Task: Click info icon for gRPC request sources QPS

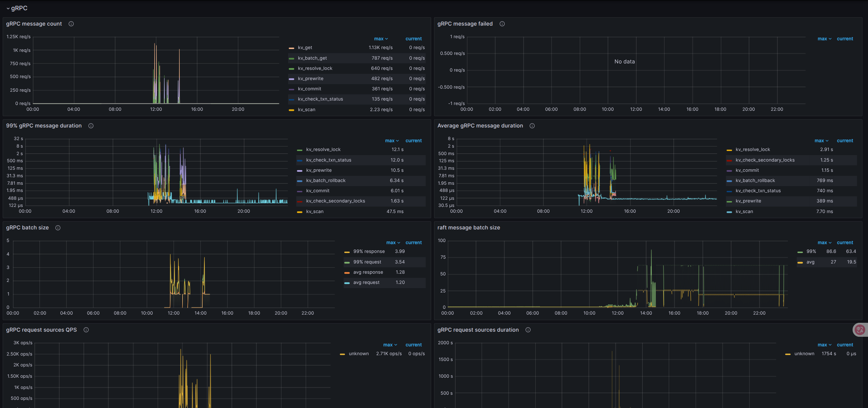Action: (86, 330)
